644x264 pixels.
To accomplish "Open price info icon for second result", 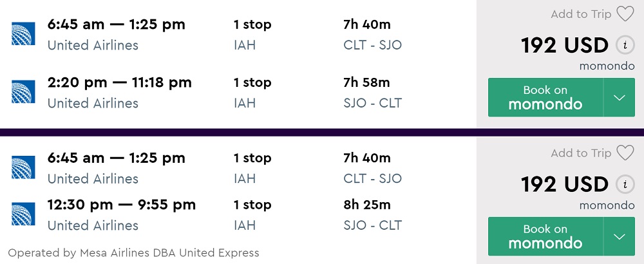I will click(x=623, y=185).
